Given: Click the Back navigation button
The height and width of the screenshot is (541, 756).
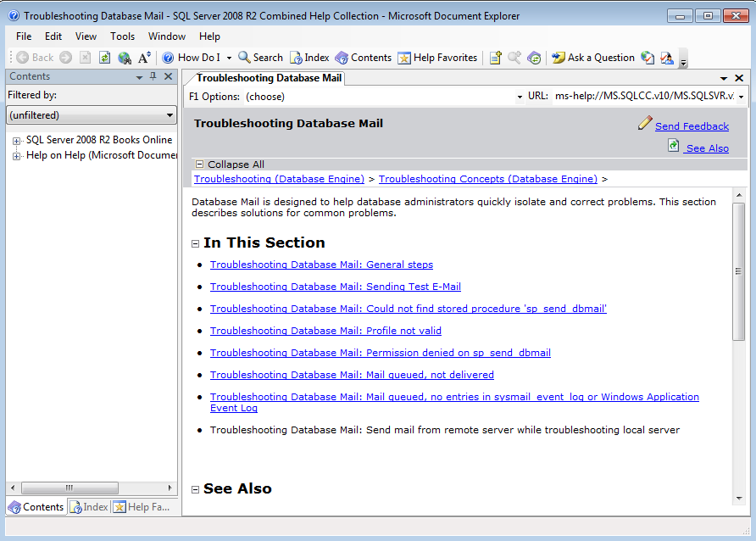Looking at the screenshot, I should [35, 58].
